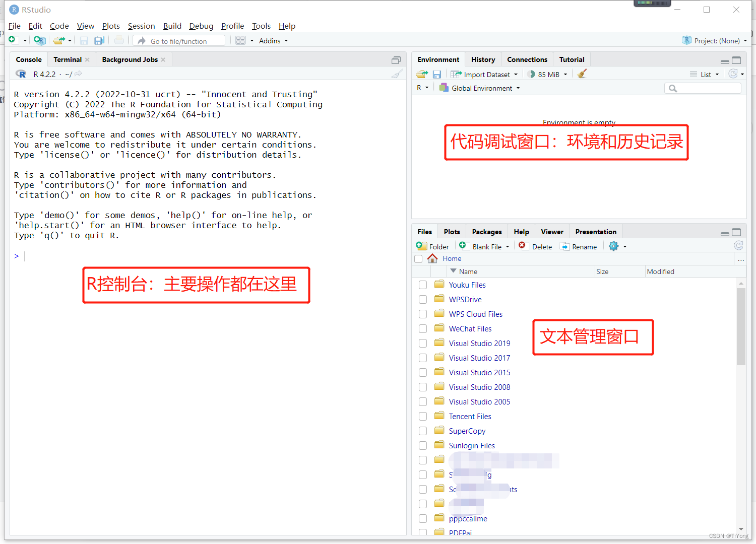Maximize the Console pane with window icon
Viewport: 756px width, 544px height.
tap(396, 60)
